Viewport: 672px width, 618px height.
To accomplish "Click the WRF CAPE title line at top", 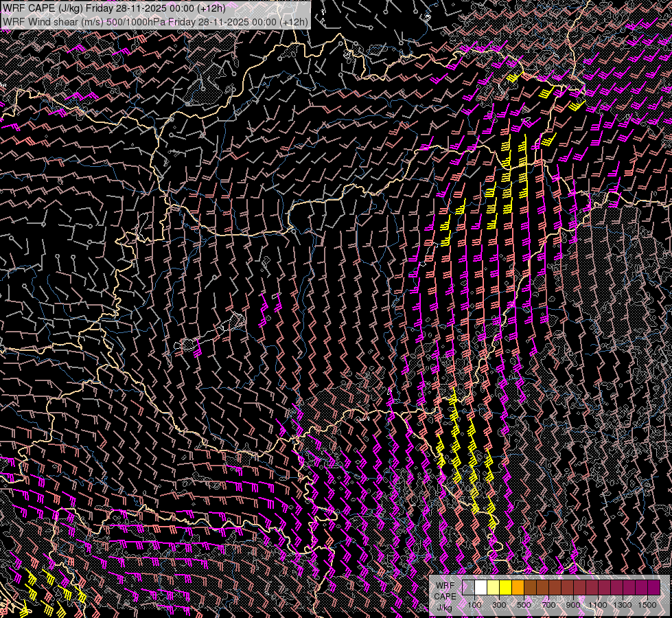I will pos(114,8).
